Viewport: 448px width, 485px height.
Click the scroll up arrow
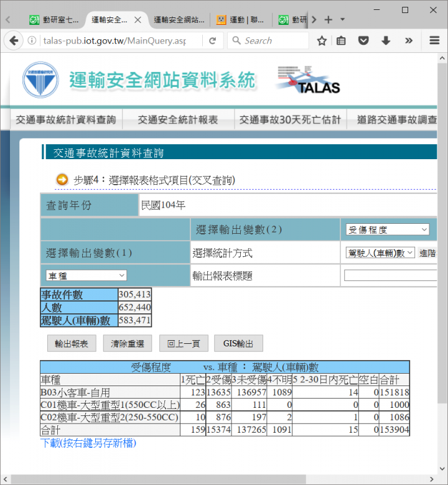(442, 58)
